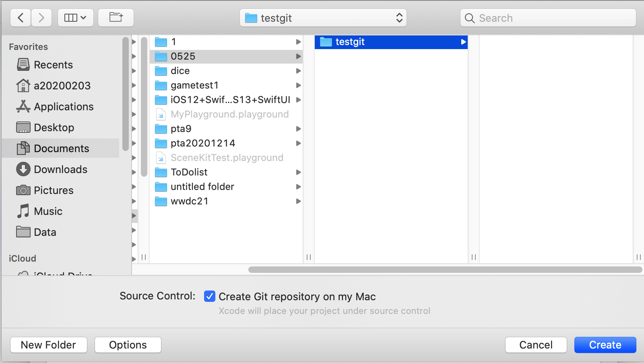Image resolution: width=644 pixels, height=363 pixels.
Task: Select the untitled folder item
Action: pos(226,187)
